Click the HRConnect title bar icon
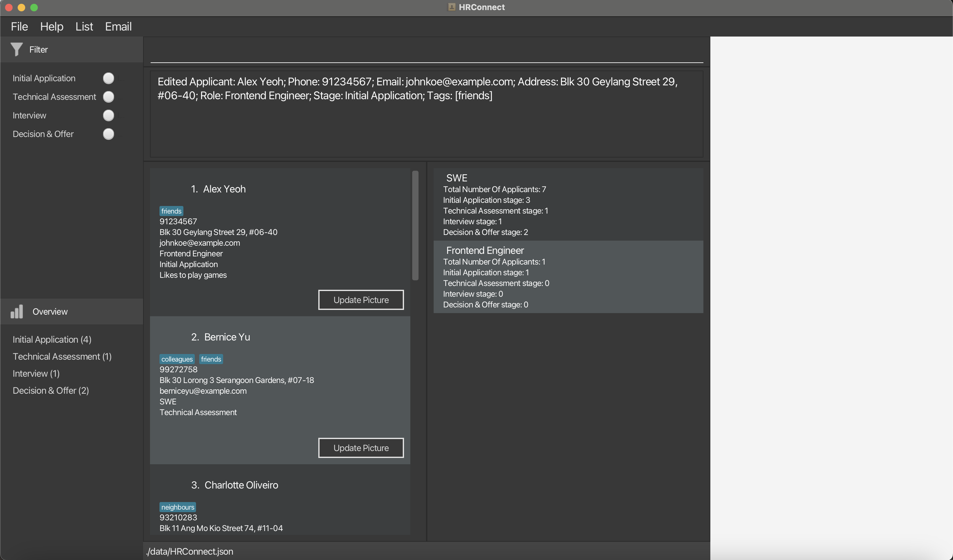 (x=451, y=7)
